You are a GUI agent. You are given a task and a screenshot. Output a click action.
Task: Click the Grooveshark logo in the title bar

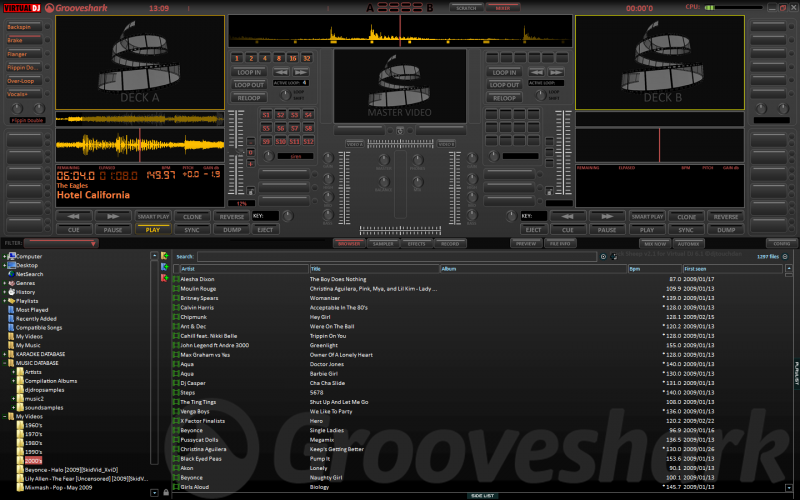pos(77,8)
